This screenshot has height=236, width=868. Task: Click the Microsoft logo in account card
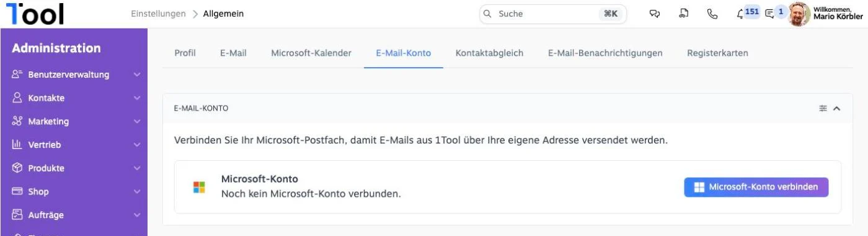[x=199, y=187]
